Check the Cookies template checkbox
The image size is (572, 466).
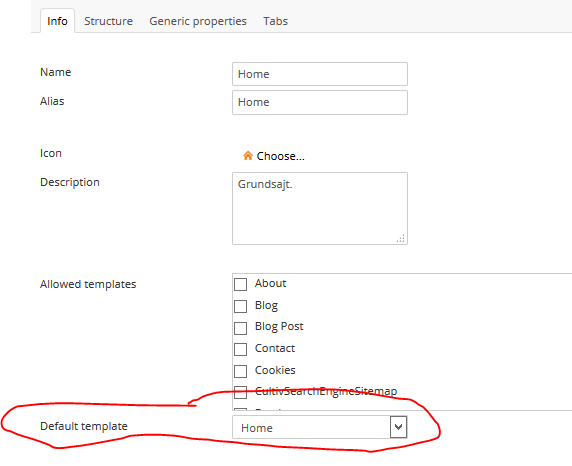point(240,371)
